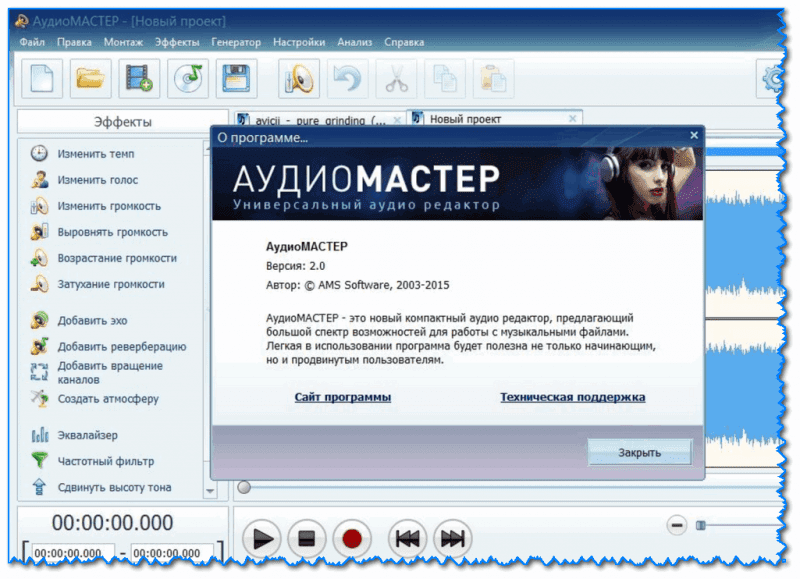Click the Stop button
The width and height of the screenshot is (800, 579).
[306, 538]
